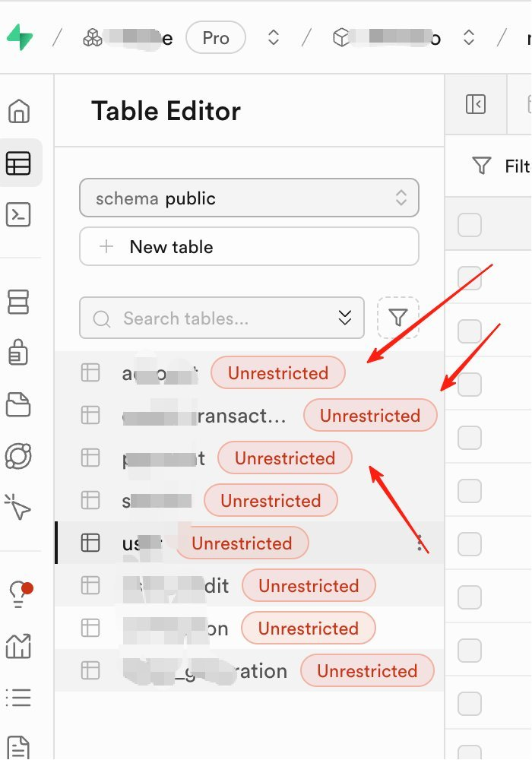The height and width of the screenshot is (760, 532).
Task: Open the Storage folder icon
Action: [19, 404]
